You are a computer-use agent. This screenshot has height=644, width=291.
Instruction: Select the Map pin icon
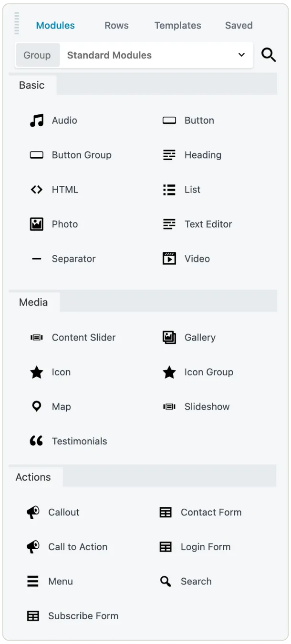(x=36, y=406)
